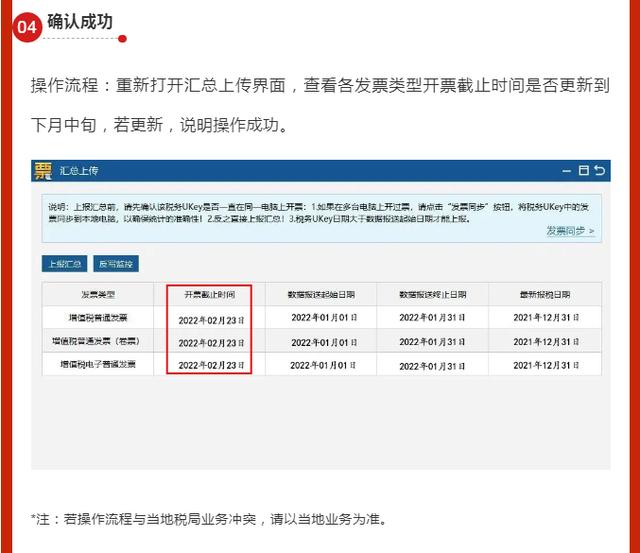The image size is (640, 553).
Task: Click the 说明 notice text about 税务UKey
Action: point(318,213)
